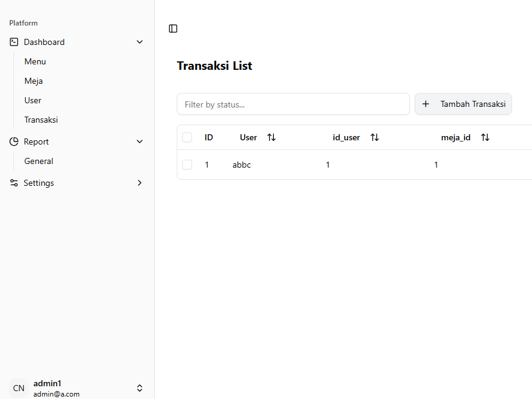This screenshot has height=399, width=532.
Task: Sort by id_user column arrows
Action: point(375,137)
